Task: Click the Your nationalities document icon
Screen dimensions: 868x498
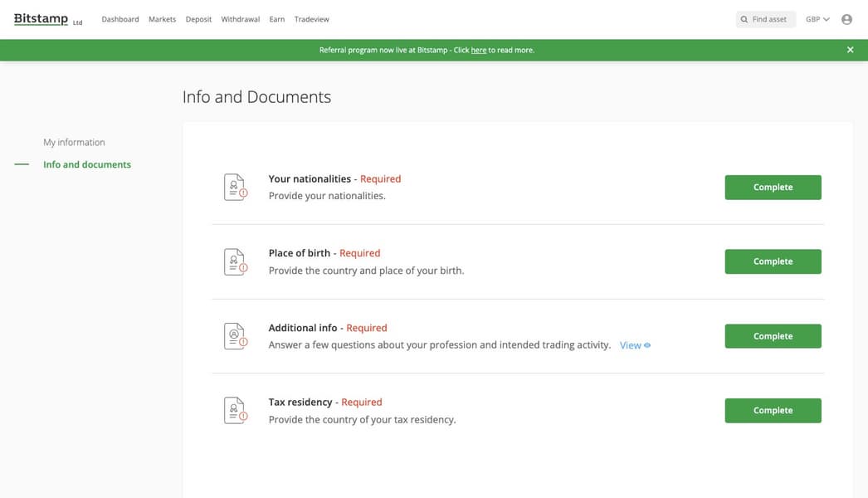Action: coord(236,187)
